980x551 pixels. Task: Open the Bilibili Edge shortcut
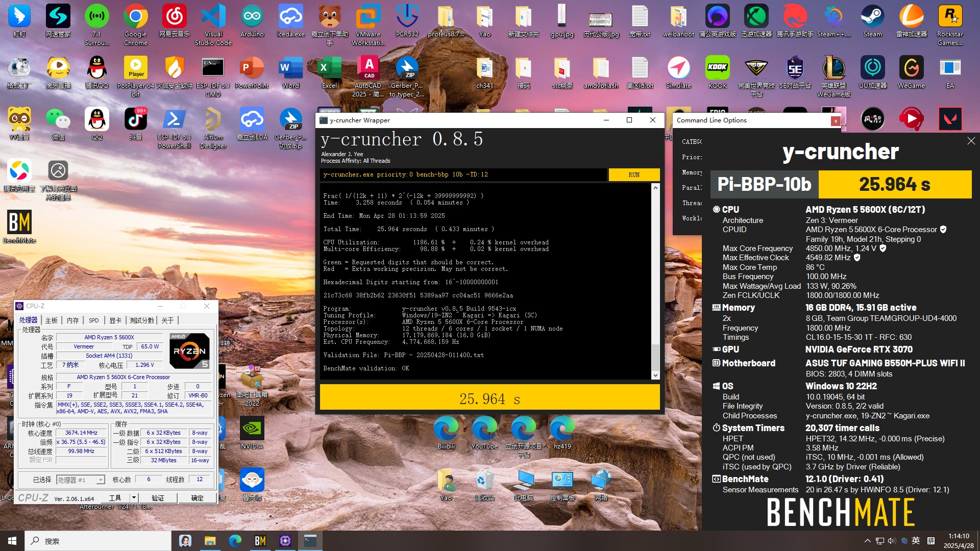[446, 433]
